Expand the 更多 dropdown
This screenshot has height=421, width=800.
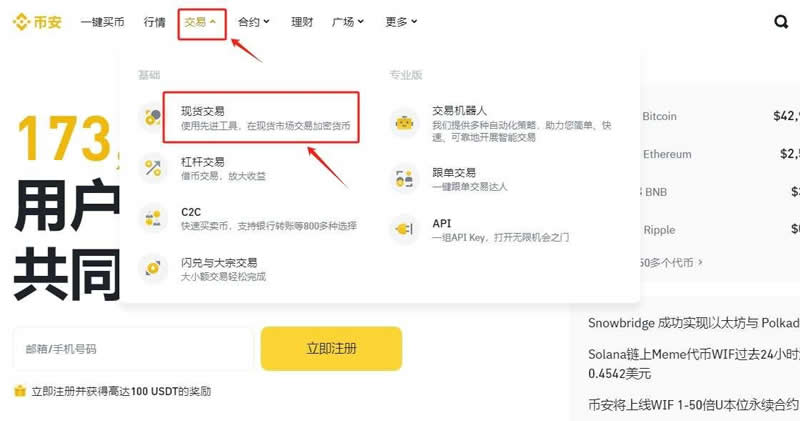[x=401, y=22]
